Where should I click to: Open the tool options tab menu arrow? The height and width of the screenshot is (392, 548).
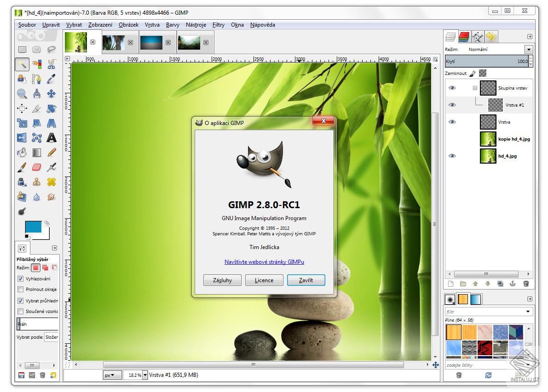[54, 248]
